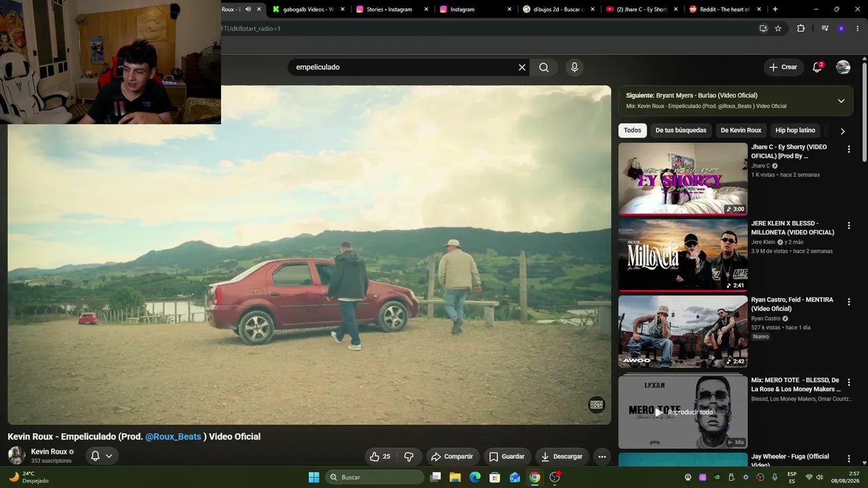Select the De tus búsquedas chip
The width and height of the screenshot is (868, 488).
[x=681, y=130]
